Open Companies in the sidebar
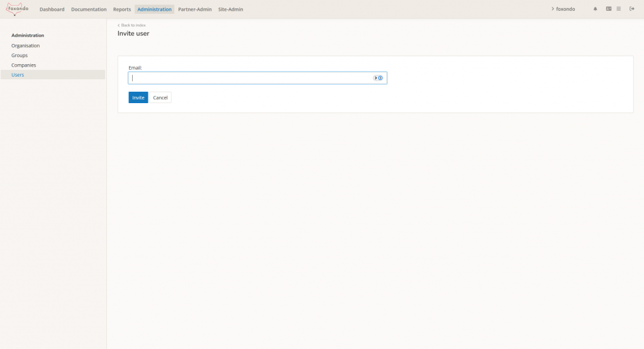The image size is (644, 349). 23,65
